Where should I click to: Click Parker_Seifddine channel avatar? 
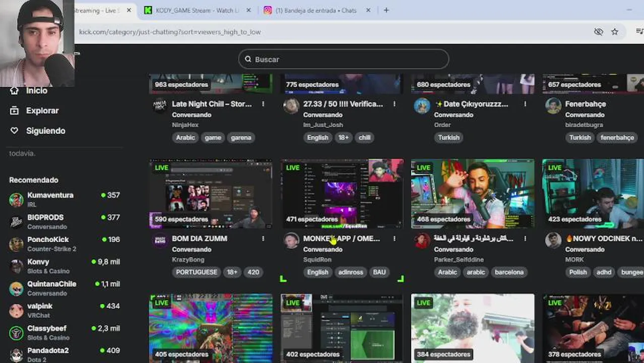click(422, 240)
